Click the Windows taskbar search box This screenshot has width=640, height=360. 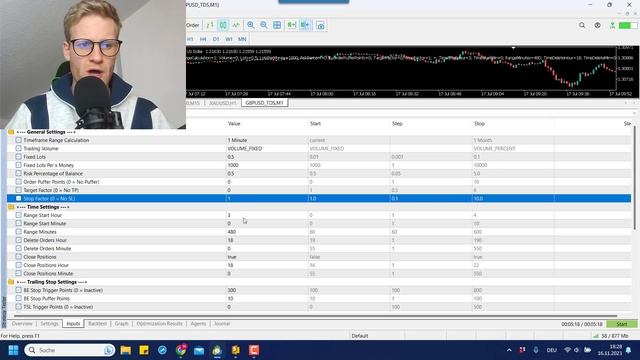click(69, 350)
